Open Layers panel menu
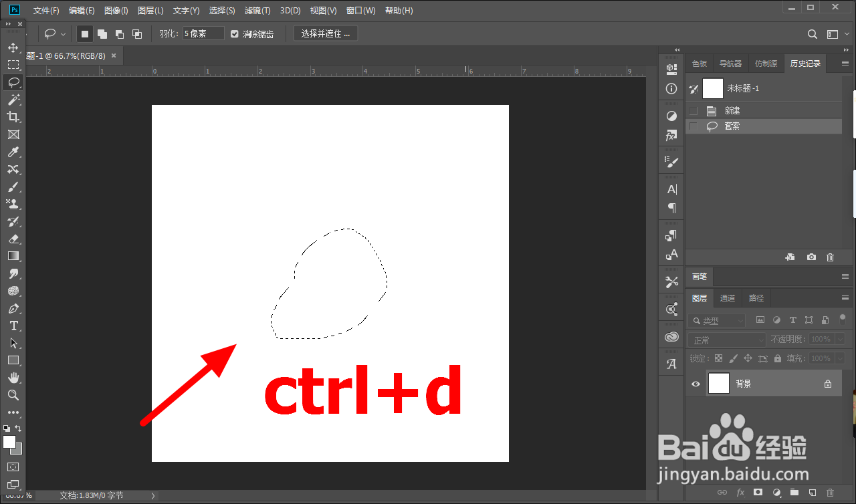This screenshot has height=504, width=856. pyautogui.click(x=844, y=298)
